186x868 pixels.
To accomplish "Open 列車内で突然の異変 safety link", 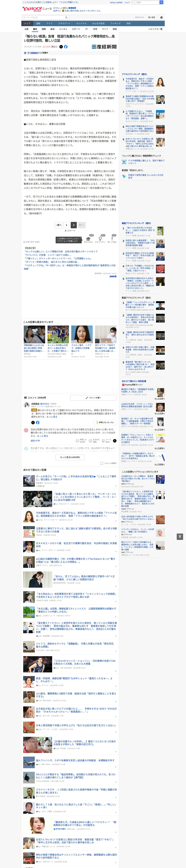I will tap(146, 176).
